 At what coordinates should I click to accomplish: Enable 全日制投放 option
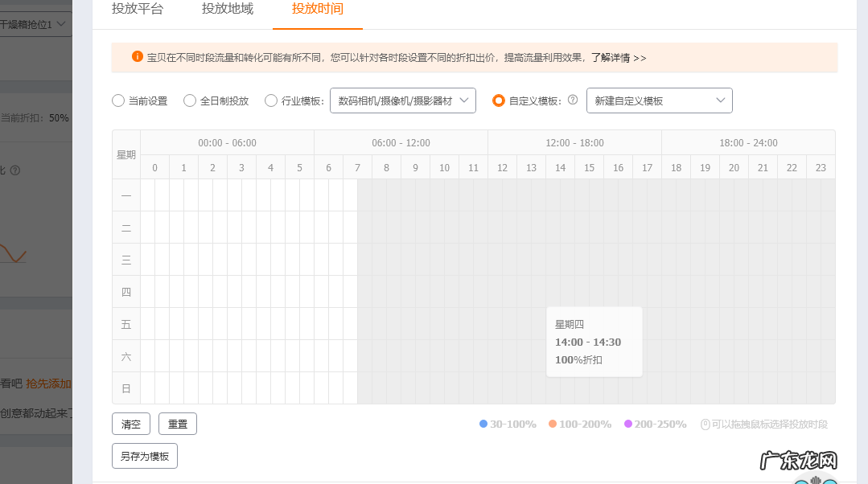[x=189, y=100]
